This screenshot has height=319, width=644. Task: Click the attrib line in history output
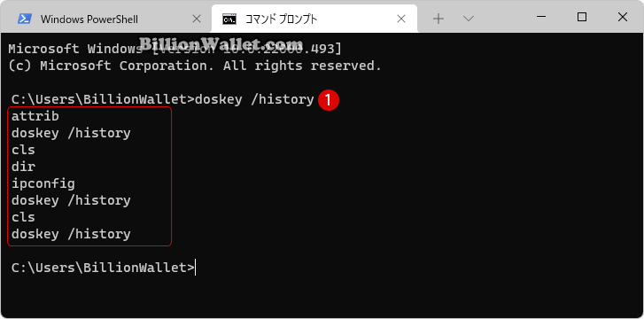tap(35, 116)
